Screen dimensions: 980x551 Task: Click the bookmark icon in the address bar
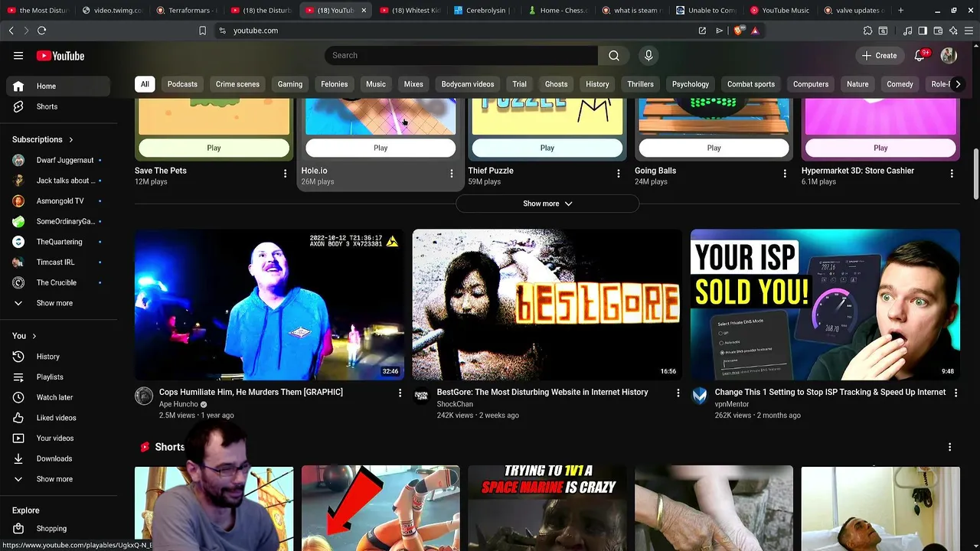pos(202,31)
